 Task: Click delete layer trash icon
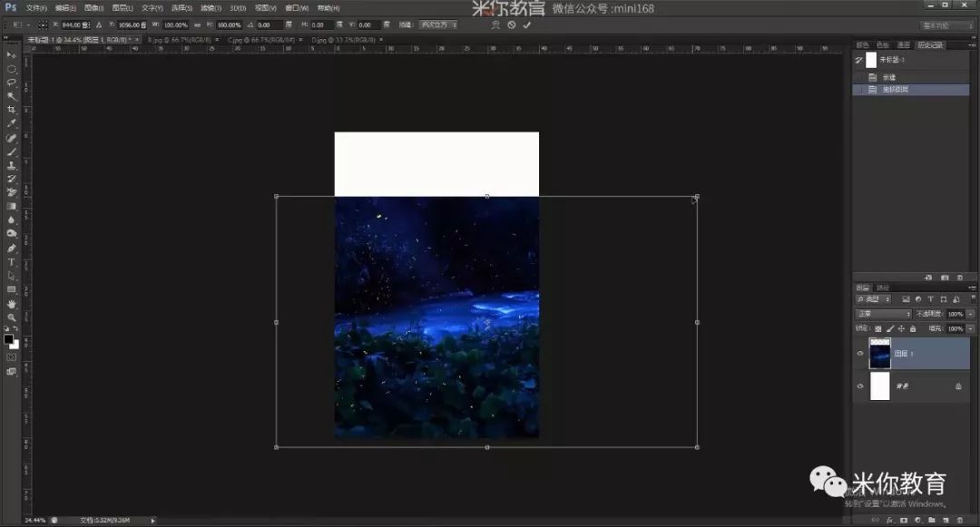[x=960, y=520]
